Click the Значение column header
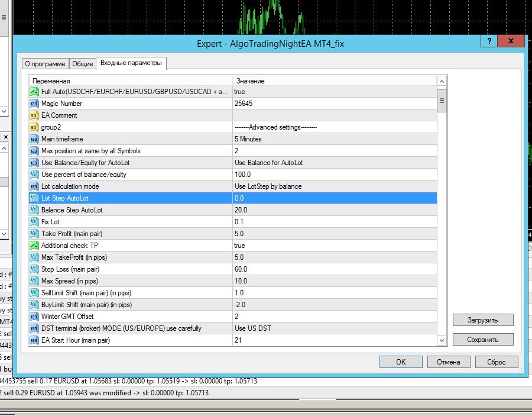The height and width of the screenshot is (416, 532). (x=335, y=81)
